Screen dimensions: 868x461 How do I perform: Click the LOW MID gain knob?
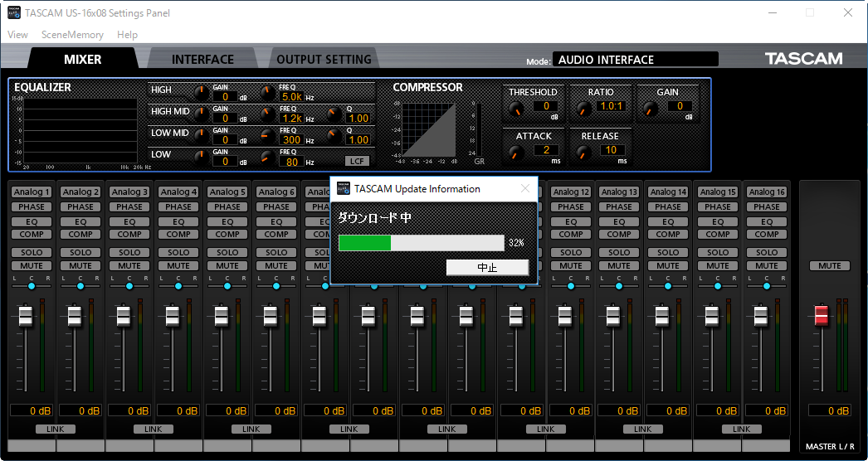202,136
